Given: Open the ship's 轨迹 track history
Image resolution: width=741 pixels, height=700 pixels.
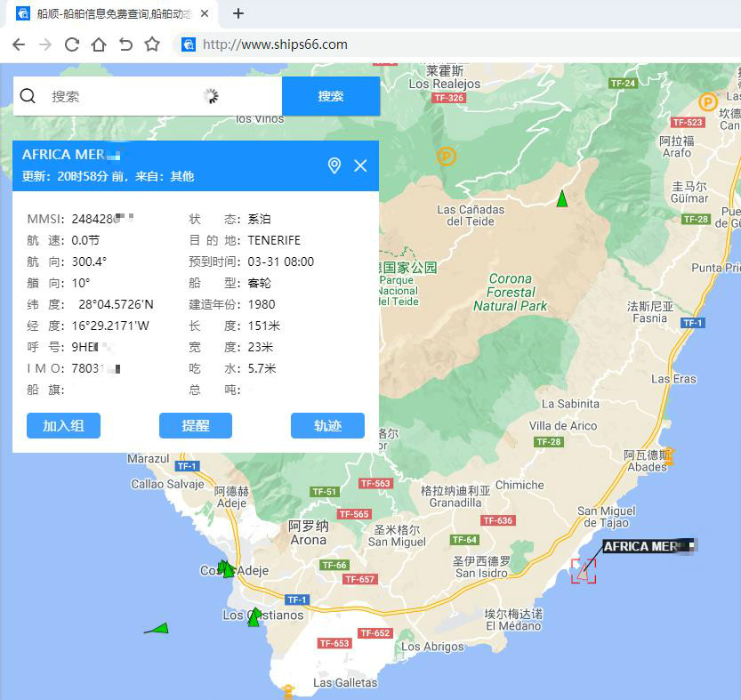Looking at the screenshot, I should click(328, 425).
